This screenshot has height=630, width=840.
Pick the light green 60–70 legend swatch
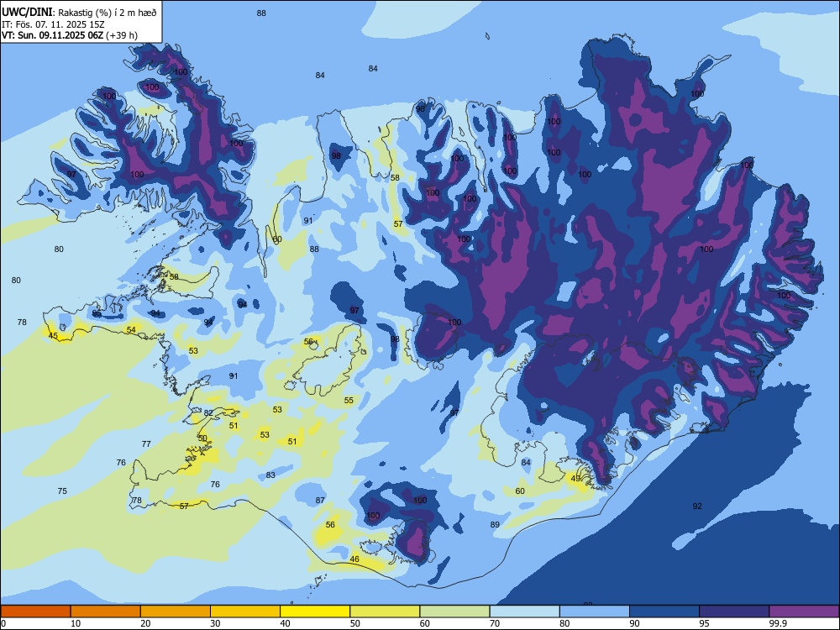click(454, 612)
